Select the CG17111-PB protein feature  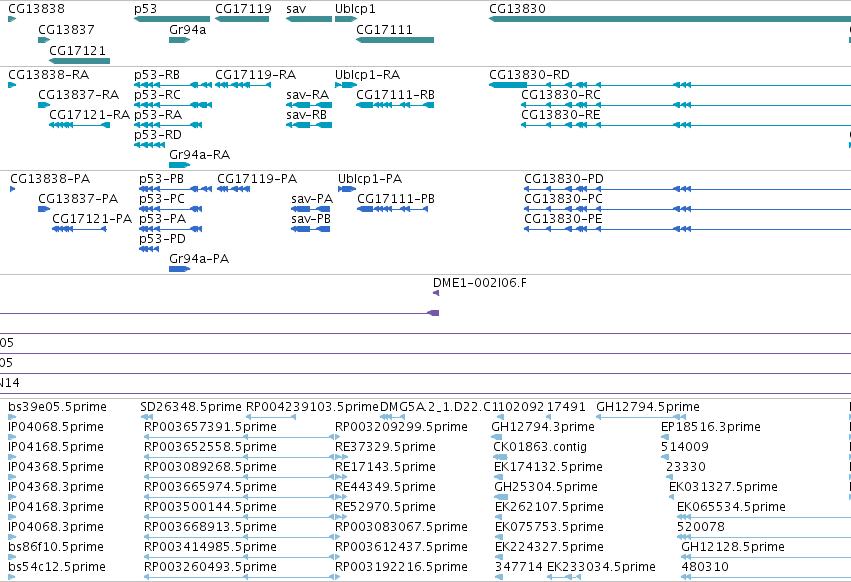point(392,209)
